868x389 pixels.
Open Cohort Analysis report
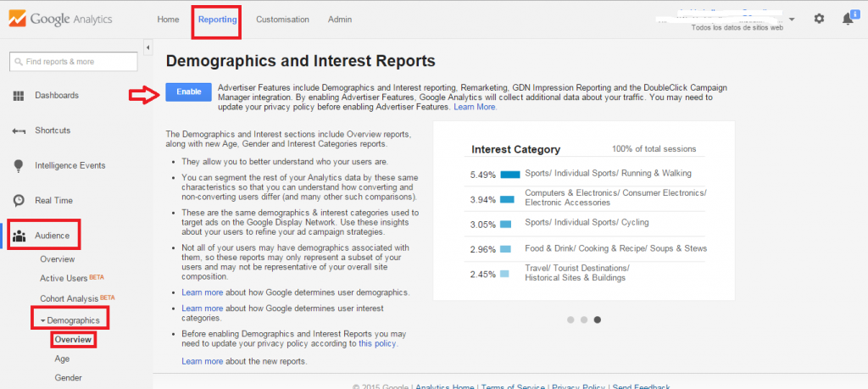click(x=70, y=298)
